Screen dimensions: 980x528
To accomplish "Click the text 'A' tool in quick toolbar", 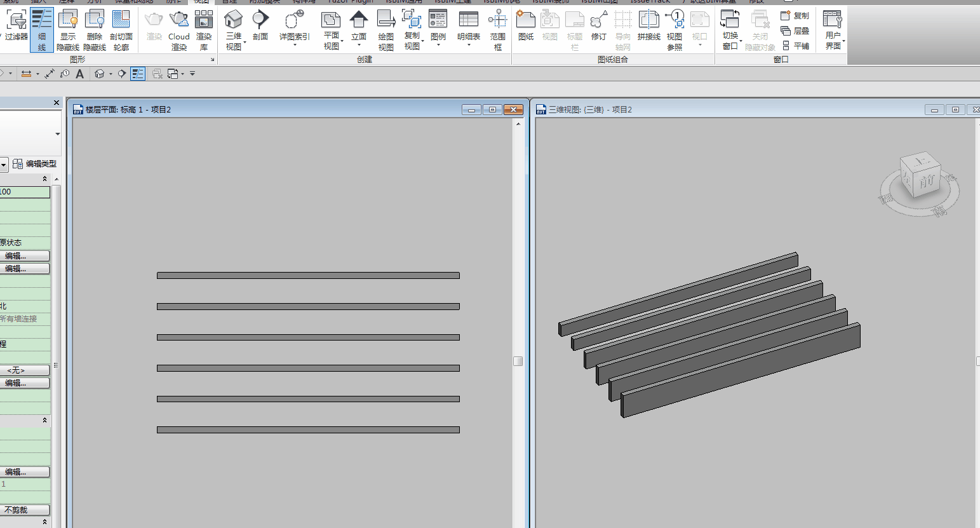I will click(79, 74).
